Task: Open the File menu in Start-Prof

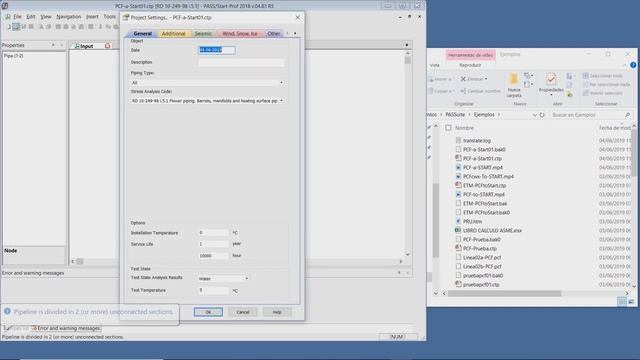Action: (x=17, y=17)
